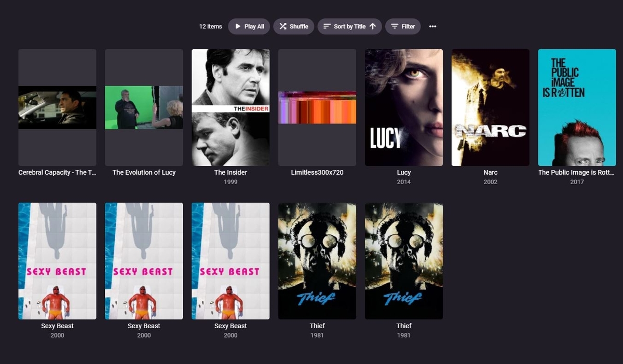Open The Insider poster
The image size is (623, 364).
click(231, 107)
